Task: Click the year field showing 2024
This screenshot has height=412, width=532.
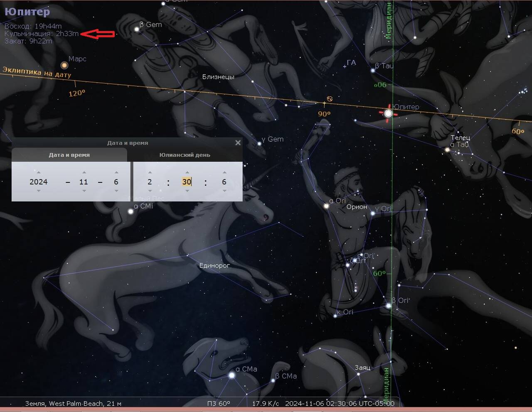Action: (39, 182)
